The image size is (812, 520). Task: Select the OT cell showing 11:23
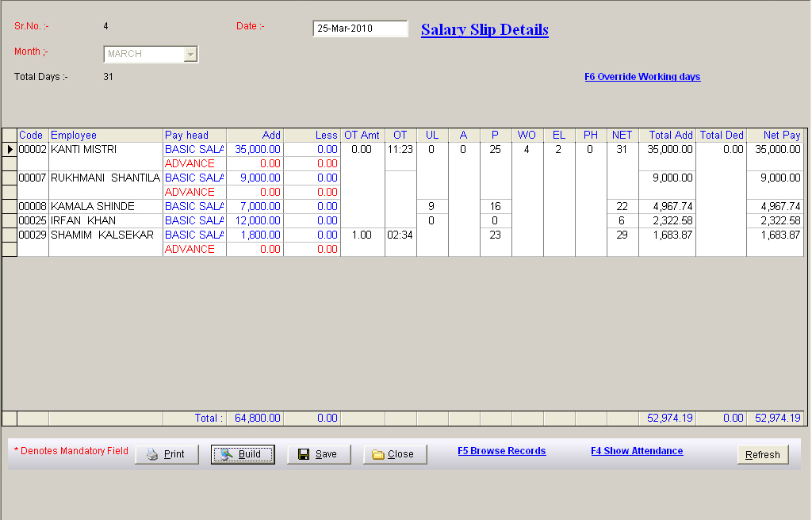point(400,149)
